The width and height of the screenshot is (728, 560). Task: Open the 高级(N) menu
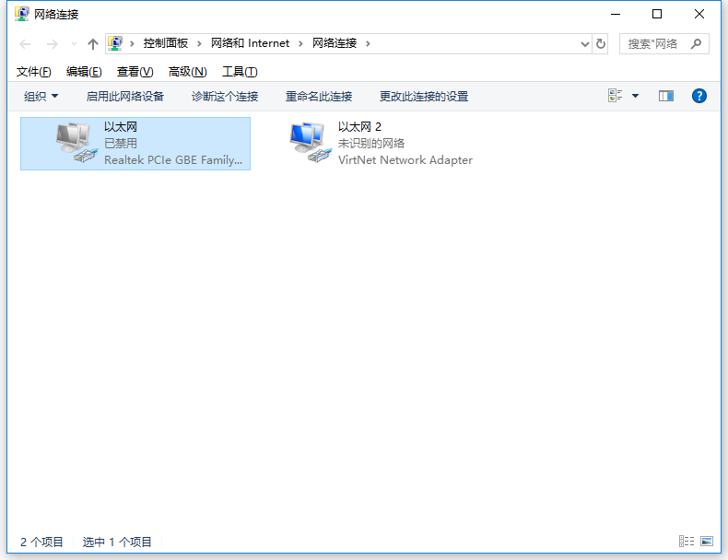coord(187,72)
